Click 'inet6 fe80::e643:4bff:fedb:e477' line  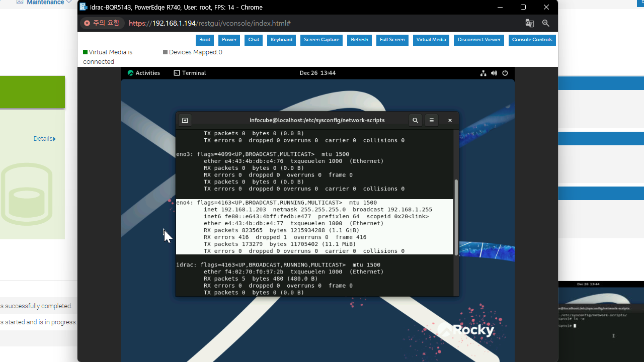(x=316, y=216)
